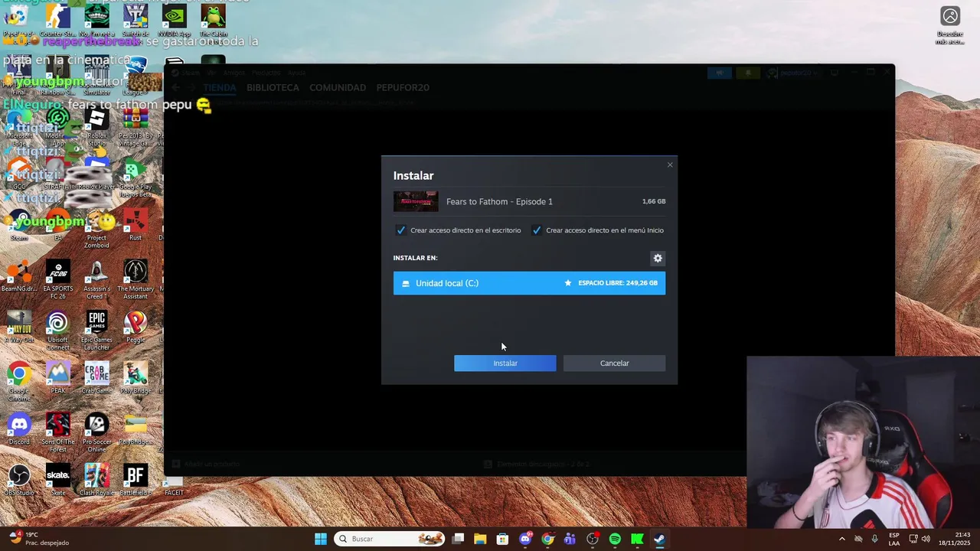Image resolution: width=980 pixels, height=551 pixels.
Task: Open Crab Game desktop icon
Action: (96, 378)
